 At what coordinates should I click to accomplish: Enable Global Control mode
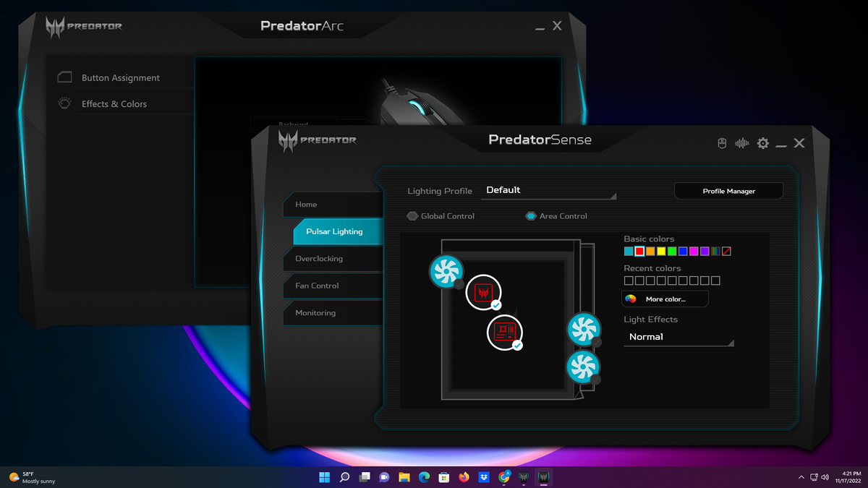click(x=412, y=215)
